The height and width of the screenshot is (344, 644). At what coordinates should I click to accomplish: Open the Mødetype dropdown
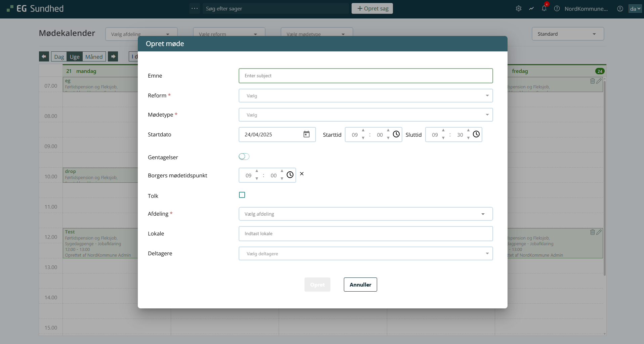(x=366, y=115)
